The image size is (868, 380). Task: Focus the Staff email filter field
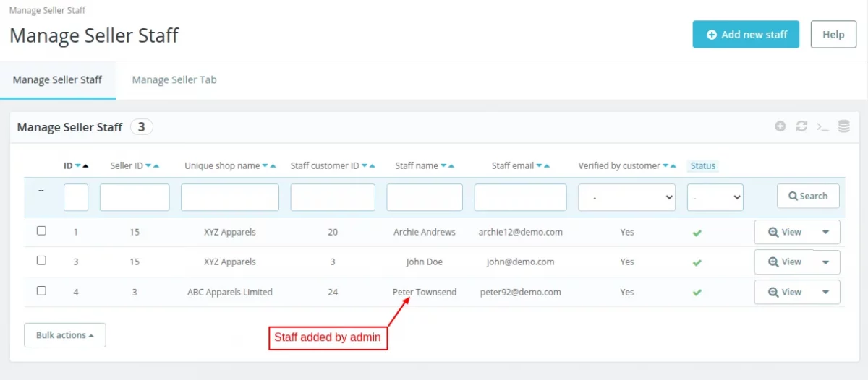click(521, 197)
